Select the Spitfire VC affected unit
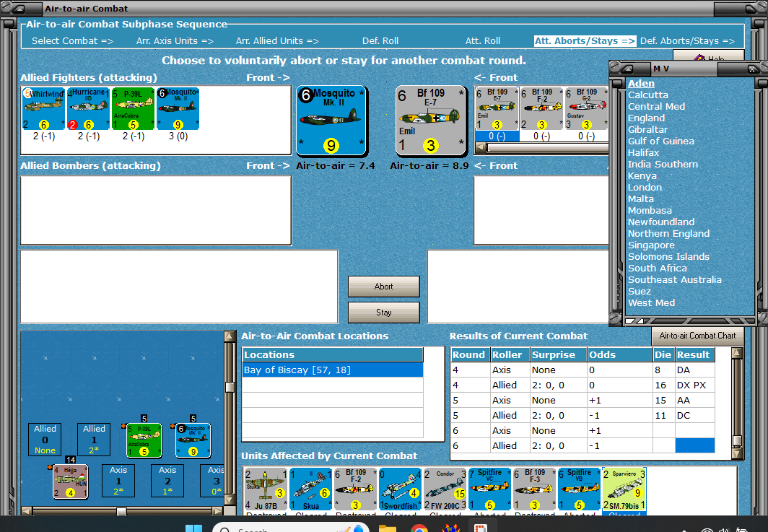Viewport: 768px width, 532px height. click(490, 489)
